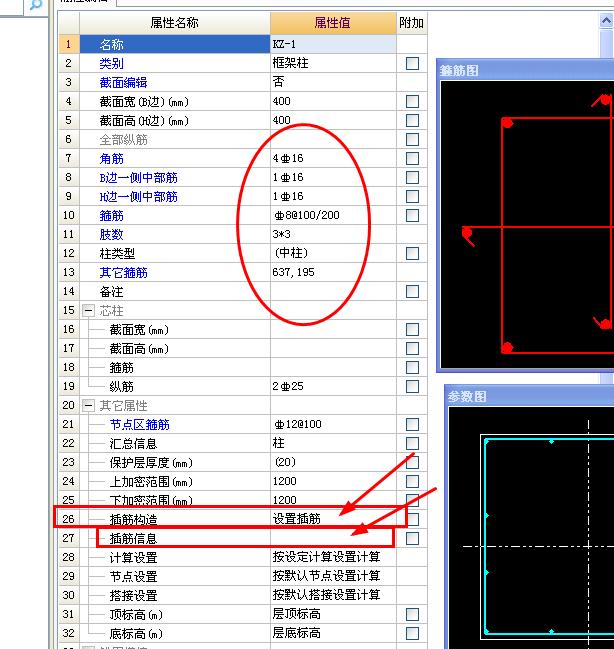Click the section diagram in 参数图 panel
614x649 pixels.
(531, 528)
